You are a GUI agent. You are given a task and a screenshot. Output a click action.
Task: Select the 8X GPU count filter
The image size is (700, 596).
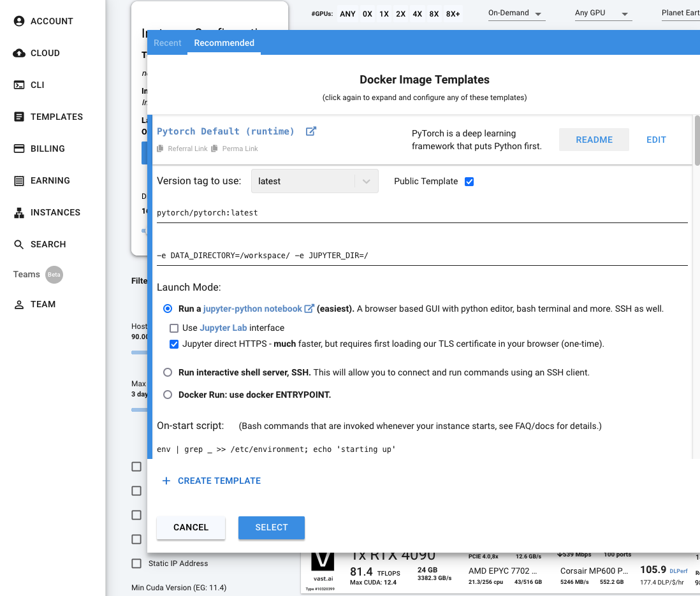(x=434, y=14)
